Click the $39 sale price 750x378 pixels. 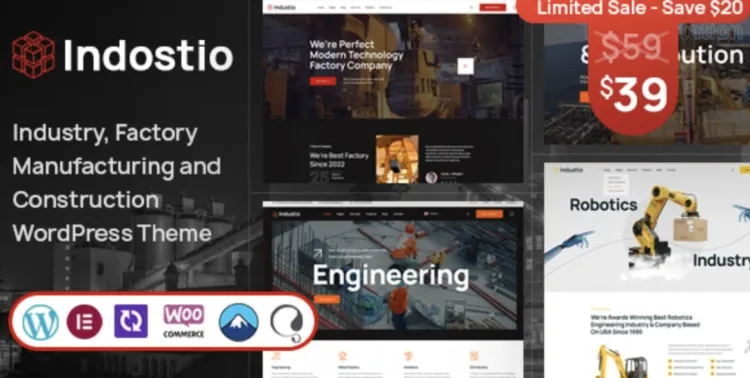pyautogui.click(x=634, y=94)
